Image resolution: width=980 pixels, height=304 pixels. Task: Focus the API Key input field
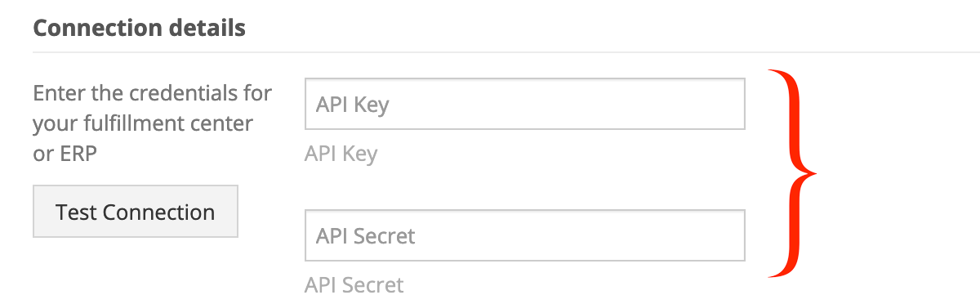click(525, 104)
